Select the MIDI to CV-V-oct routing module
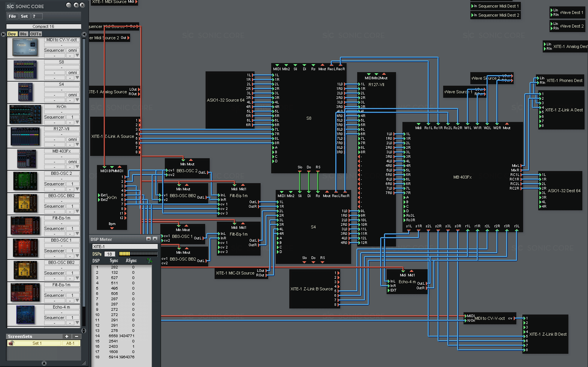The image size is (588, 367). (490, 318)
